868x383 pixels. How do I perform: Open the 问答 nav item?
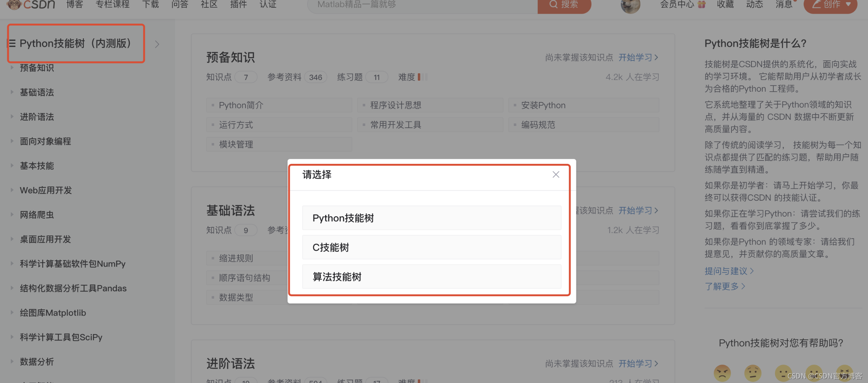coord(180,4)
